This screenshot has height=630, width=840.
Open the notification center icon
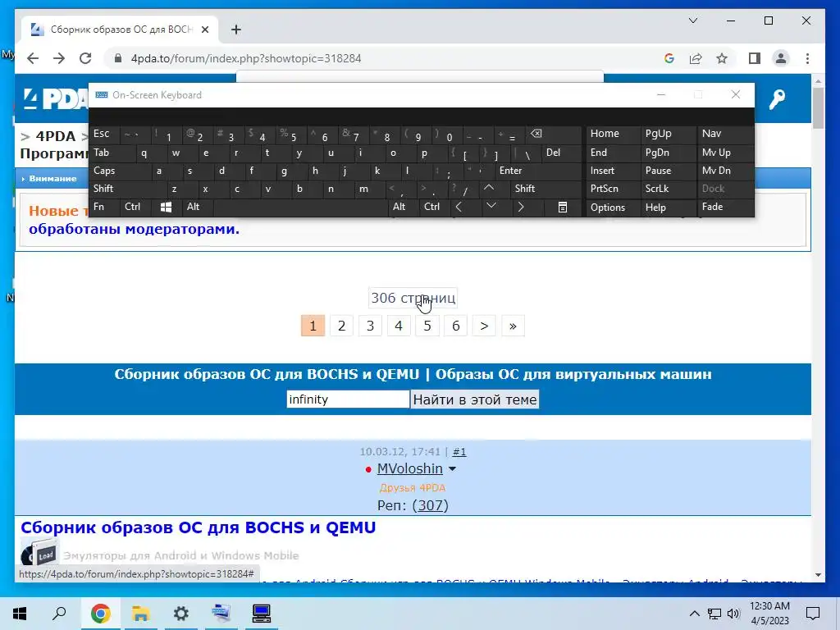(813, 614)
